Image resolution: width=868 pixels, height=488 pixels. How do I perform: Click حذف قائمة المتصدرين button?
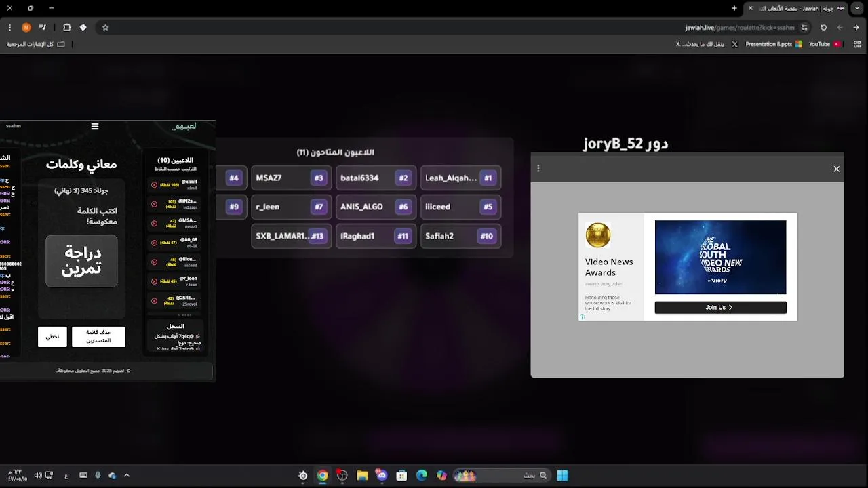tap(98, 336)
